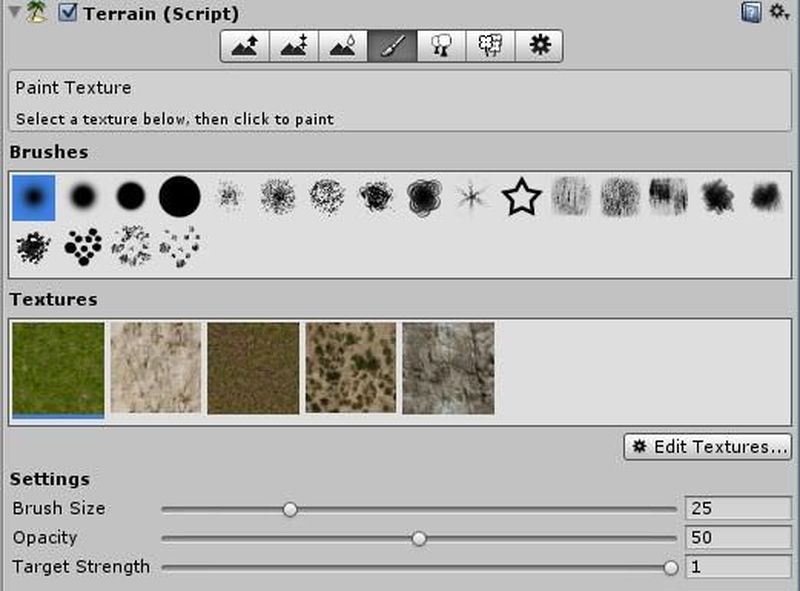Image resolution: width=800 pixels, height=591 pixels.
Task: Click the Edit Textures button
Action: tap(708, 447)
